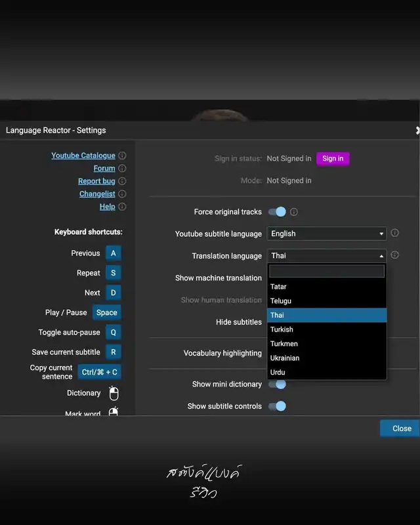This screenshot has height=525, width=420.
Task: Turn off Show subtitle controls switch
Action: coord(278,406)
